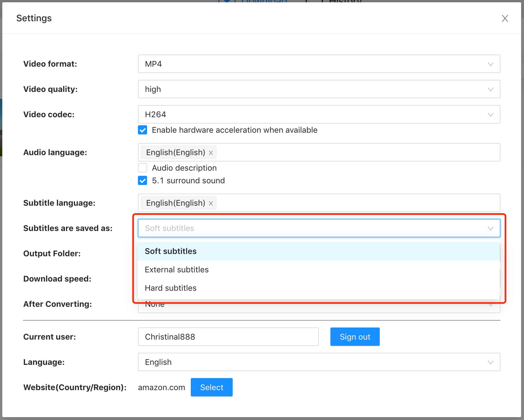Image resolution: width=524 pixels, height=420 pixels.
Task: Click the Video quality chevron icon
Action: click(x=490, y=89)
